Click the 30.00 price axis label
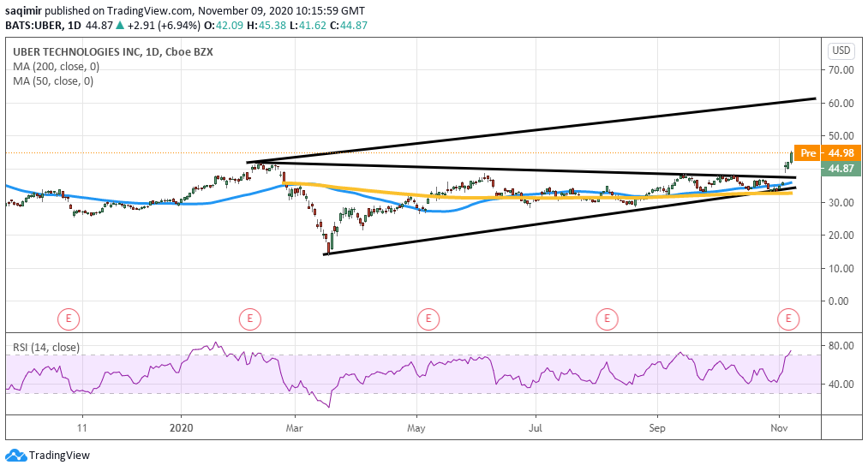 (841, 202)
